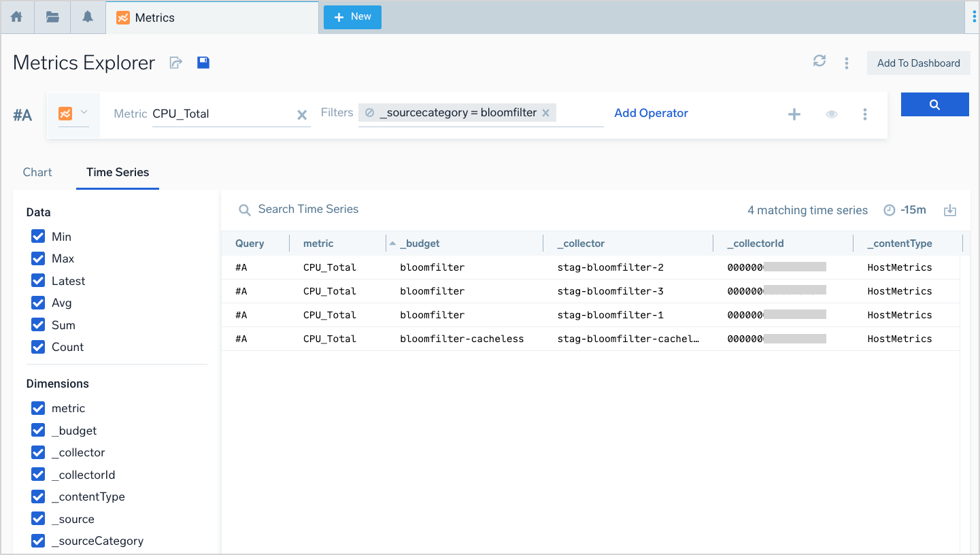The image size is (980, 555).
Task: Uncheck the Min data checkbox
Action: pos(38,237)
